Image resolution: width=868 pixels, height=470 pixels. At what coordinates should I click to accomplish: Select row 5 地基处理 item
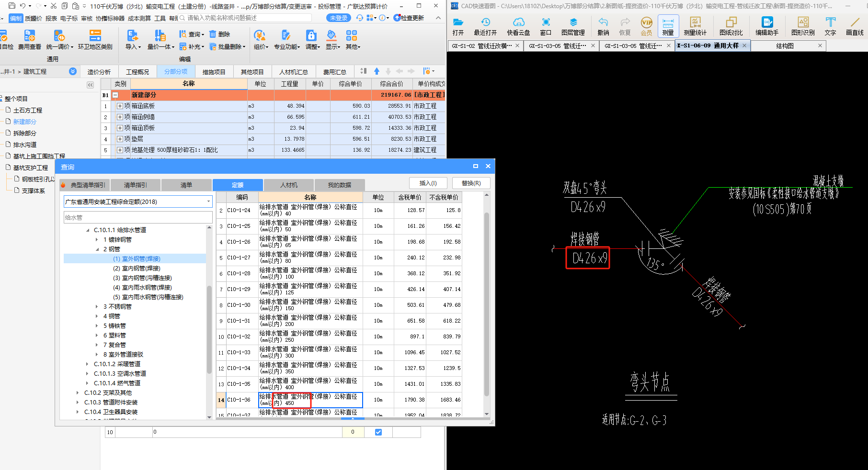273,150
